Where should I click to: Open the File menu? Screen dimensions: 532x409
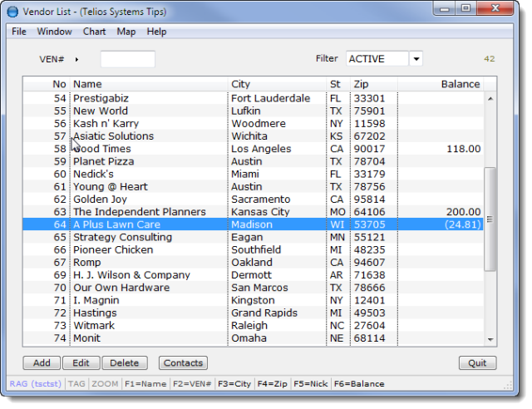pyautogui.click(x=19, y=32)
